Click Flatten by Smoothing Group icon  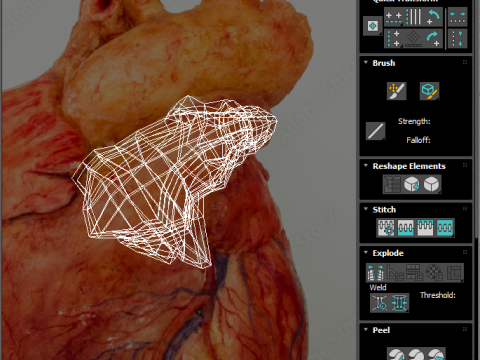415,273
